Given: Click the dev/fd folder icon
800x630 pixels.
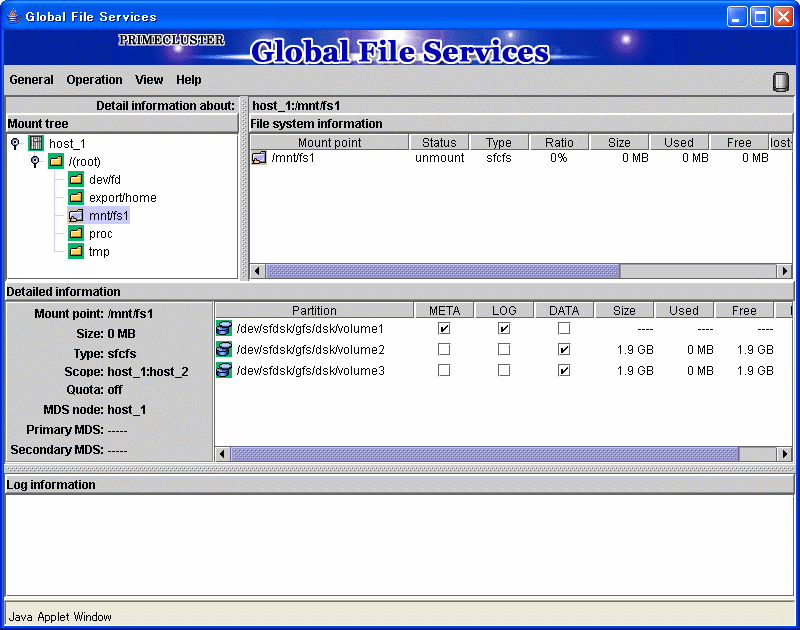Looking at the screenshot, I should tap(76, 180).
